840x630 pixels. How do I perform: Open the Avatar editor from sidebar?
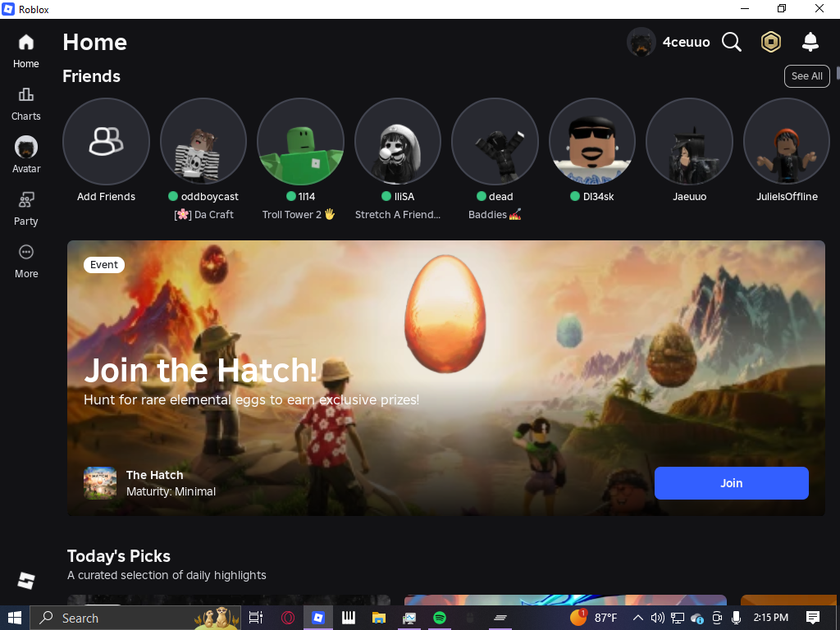(x=25, y=155)
